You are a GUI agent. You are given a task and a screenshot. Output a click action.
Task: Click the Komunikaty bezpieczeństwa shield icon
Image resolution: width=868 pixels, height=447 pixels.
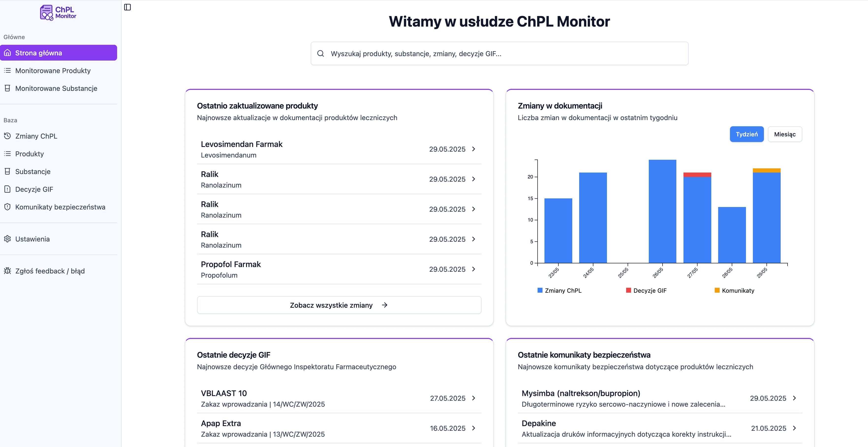(x=7, y=207)
